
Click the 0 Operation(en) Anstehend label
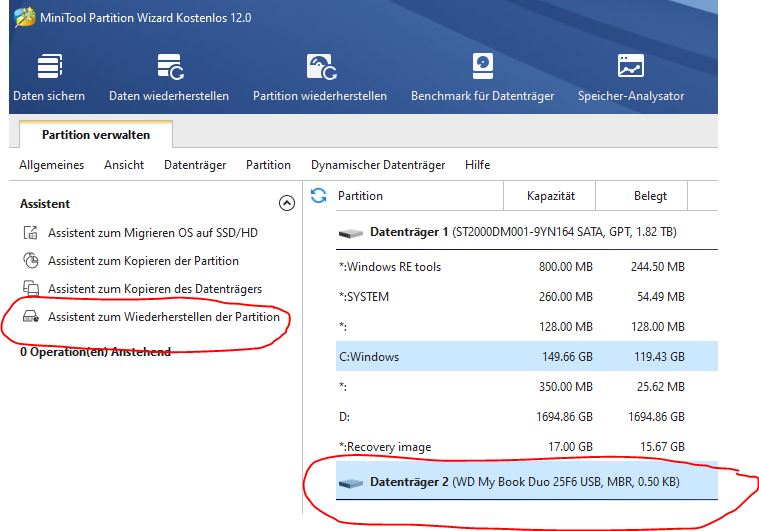[x=95, y=352]
